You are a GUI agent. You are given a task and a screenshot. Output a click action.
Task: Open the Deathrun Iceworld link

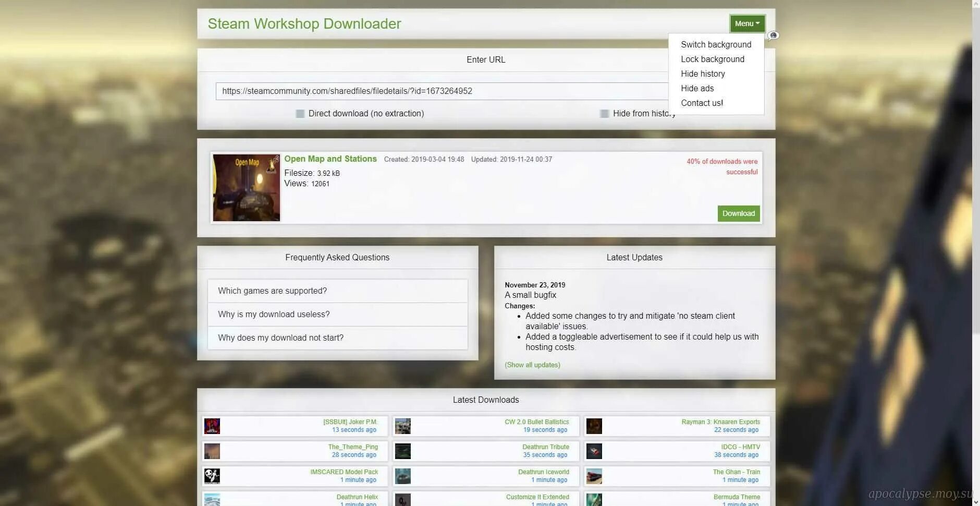pyautogui.click(x=544, y=472)
